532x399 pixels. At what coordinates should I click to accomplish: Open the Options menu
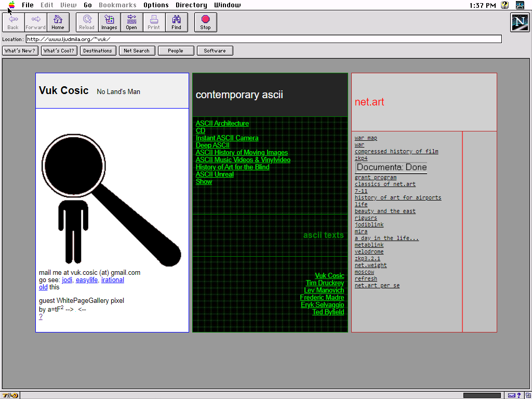point(156,5)
